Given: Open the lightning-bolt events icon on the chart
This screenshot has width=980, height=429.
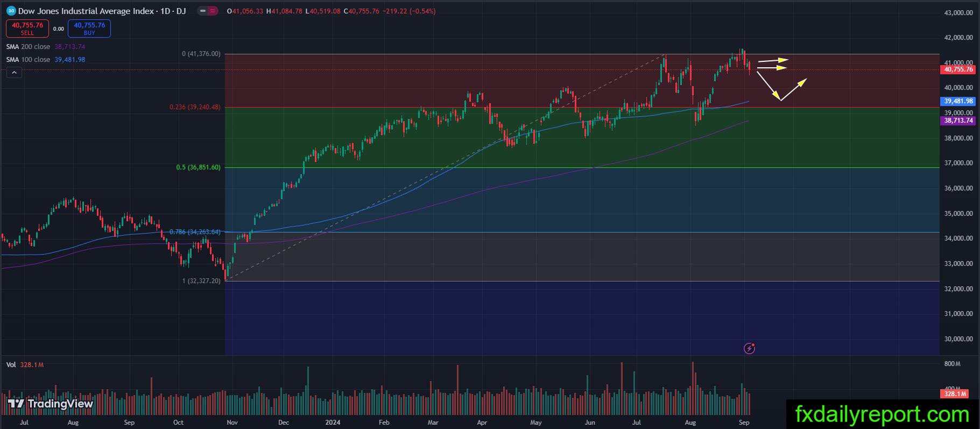Looking at the screenshot, I should (749, 348).
